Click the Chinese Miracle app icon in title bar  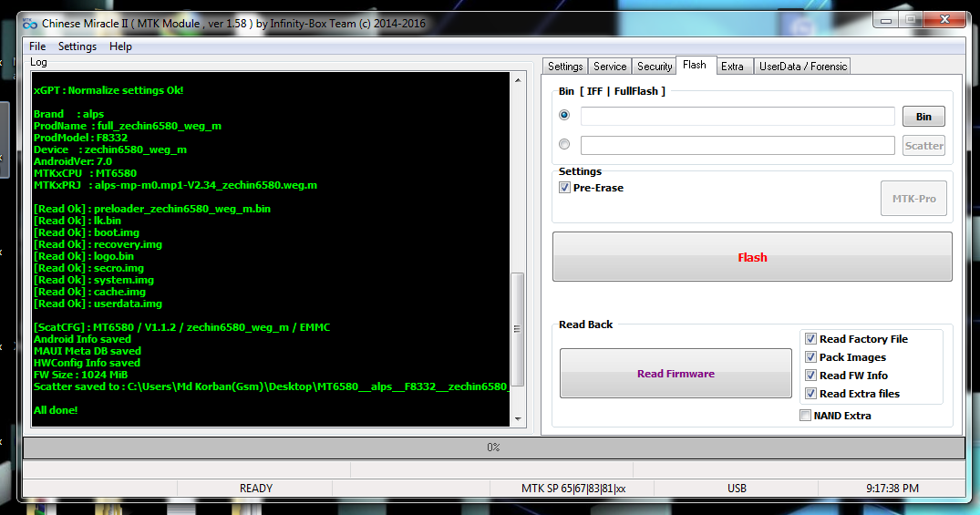point(30,24)
